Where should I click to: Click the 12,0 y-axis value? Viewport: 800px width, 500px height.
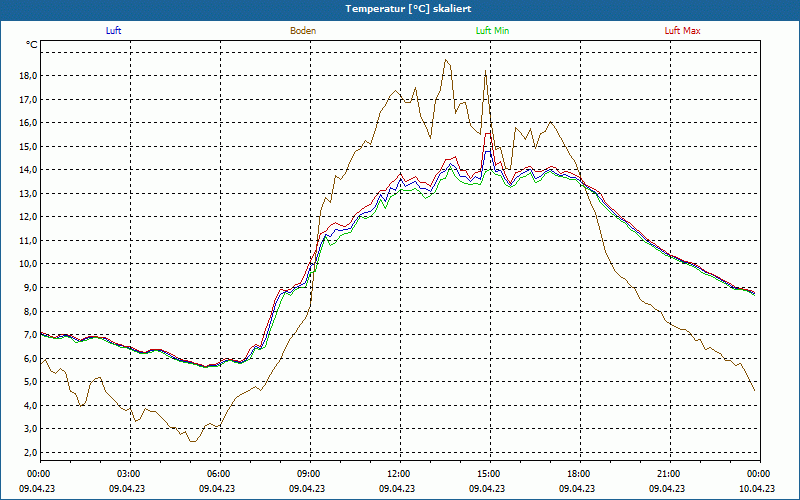click(28, 217)
